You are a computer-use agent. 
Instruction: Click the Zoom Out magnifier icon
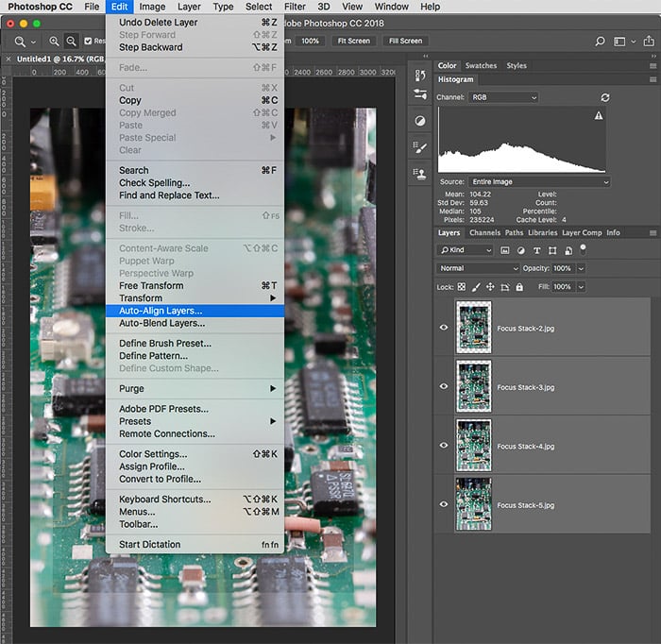[71, 42]
